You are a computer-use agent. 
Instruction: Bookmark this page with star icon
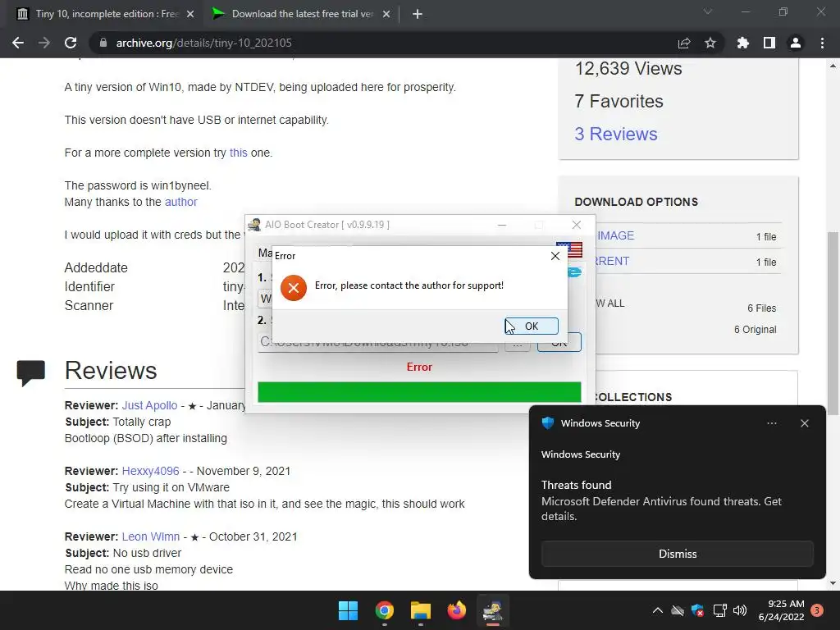[710, 43]
